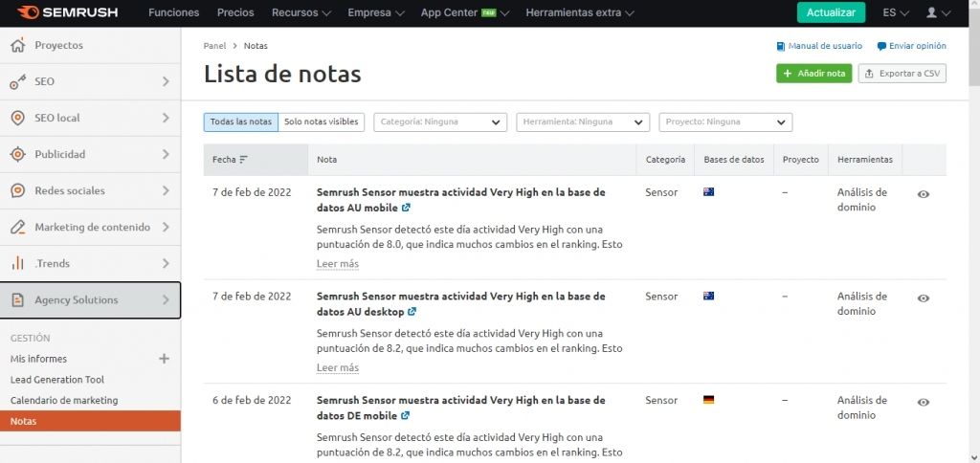The height and width of the screenshot is (463, 980).
Task: Open the App Center menu
Action: [x=465, y=12]
